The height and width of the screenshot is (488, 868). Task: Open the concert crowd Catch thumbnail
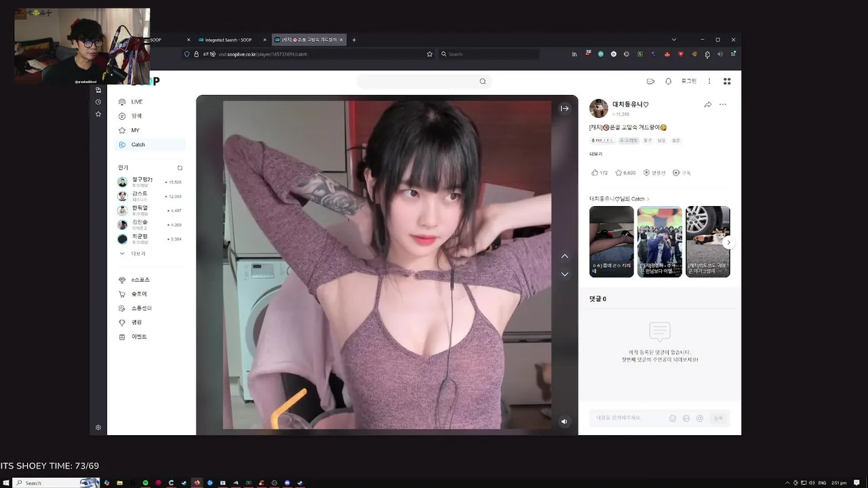pyautogui.click(x=660, y=242)
